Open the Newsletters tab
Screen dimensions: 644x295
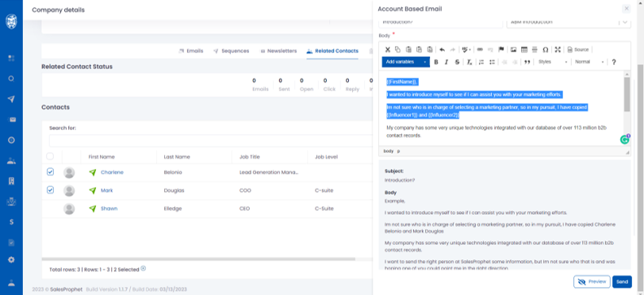(278, 51)
